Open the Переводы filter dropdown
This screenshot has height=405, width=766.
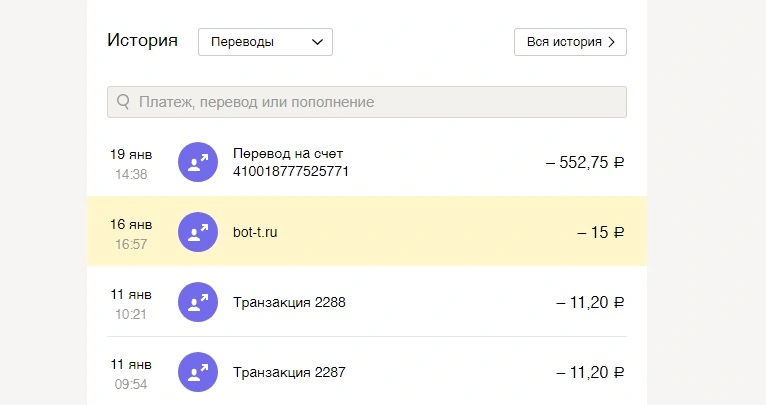point(265,42)
